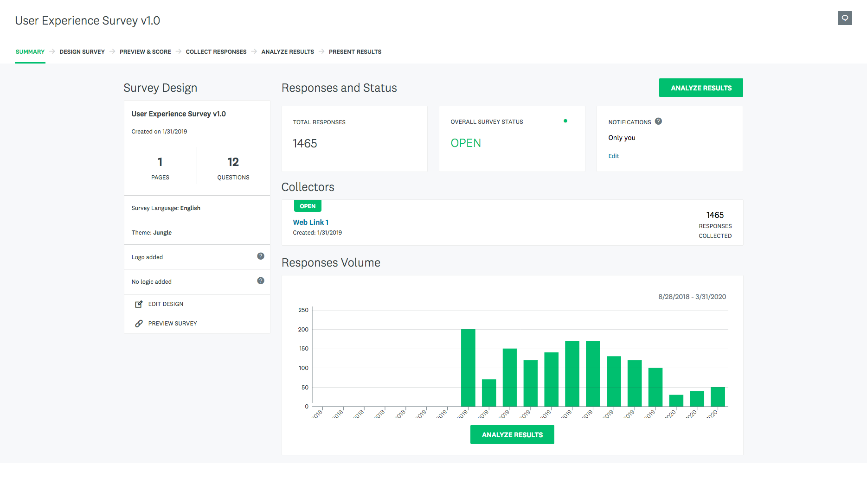Open the Collect Responses tab
Viewport: 867px width, 504px height.
(216, 52)
